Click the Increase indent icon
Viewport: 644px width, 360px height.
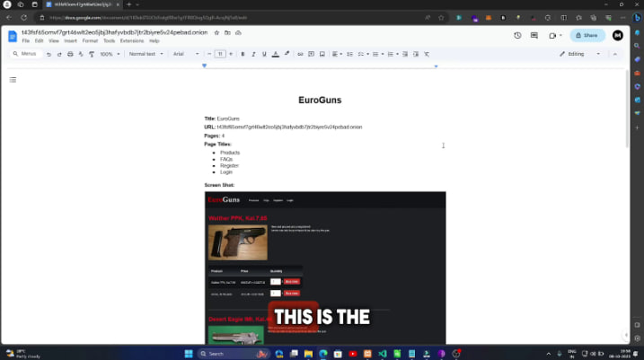[416, 54]
